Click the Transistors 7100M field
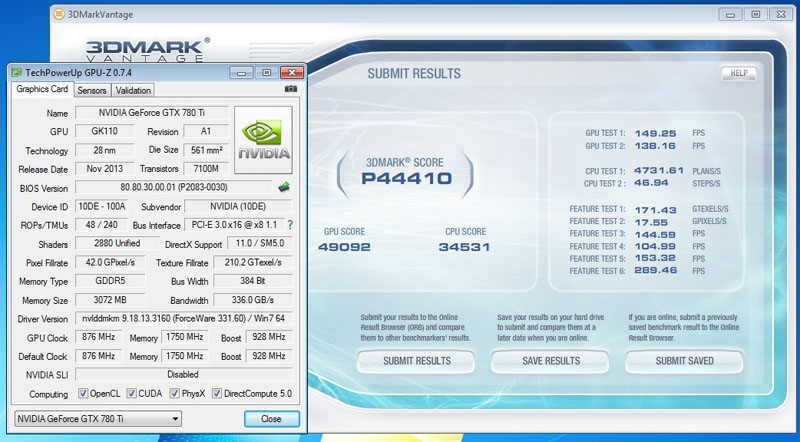This screenshot has width=800, height=442. click(206, 168)
